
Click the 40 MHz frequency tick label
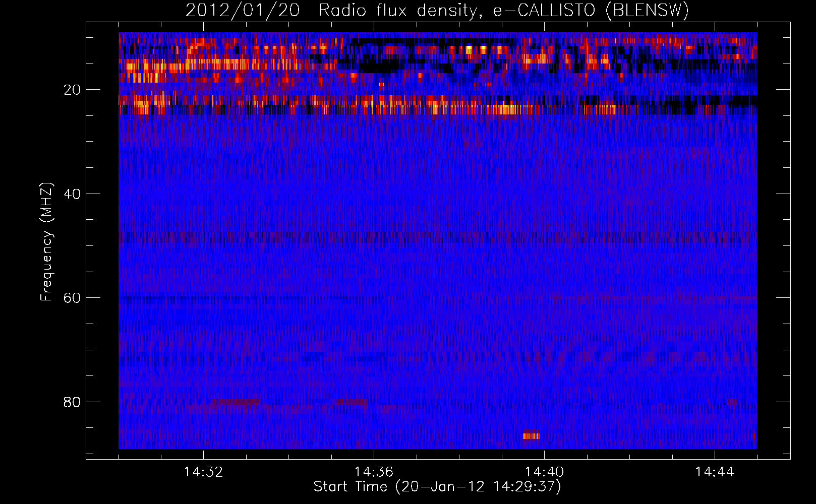pos(72,194)
